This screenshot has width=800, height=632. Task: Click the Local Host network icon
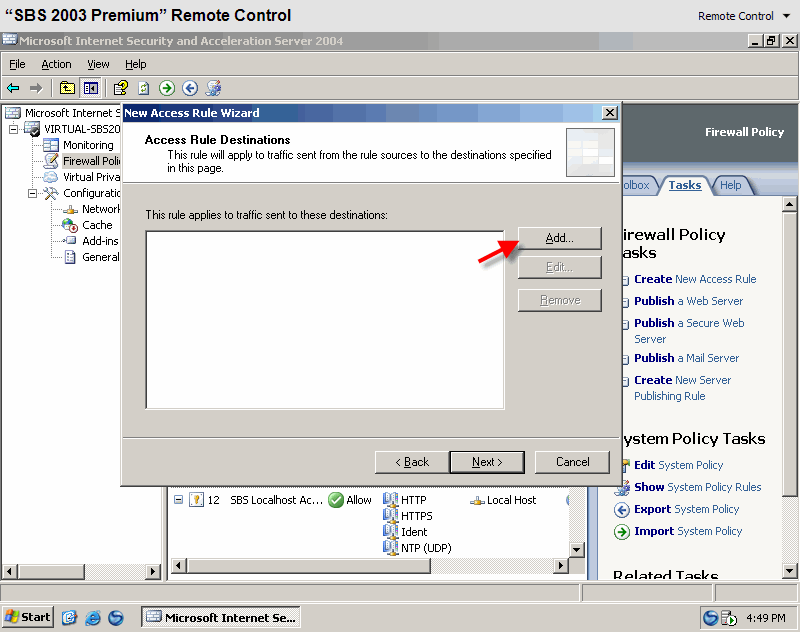(477, 500)
